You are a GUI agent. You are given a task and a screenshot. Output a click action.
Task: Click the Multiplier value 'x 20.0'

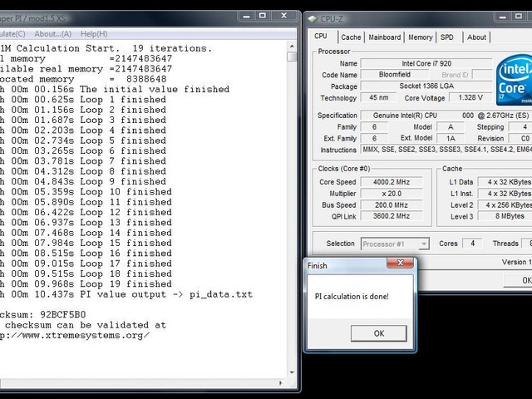[x=392, y=194]
